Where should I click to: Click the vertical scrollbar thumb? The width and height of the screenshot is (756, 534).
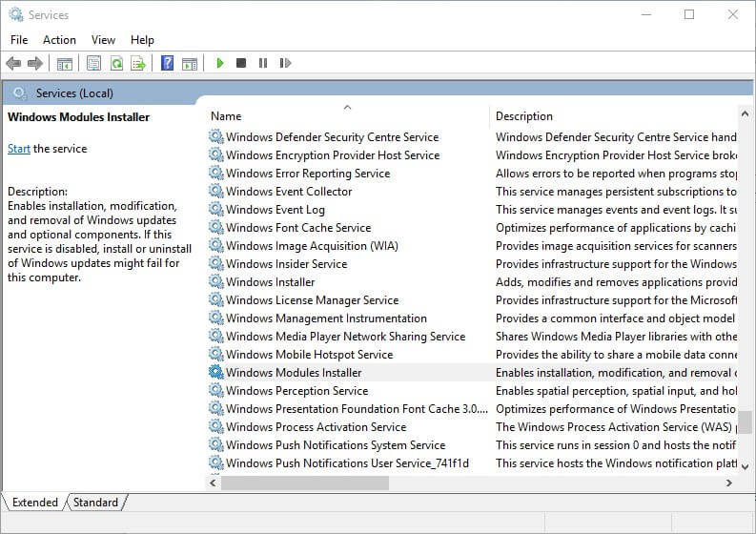pos(745,422)
